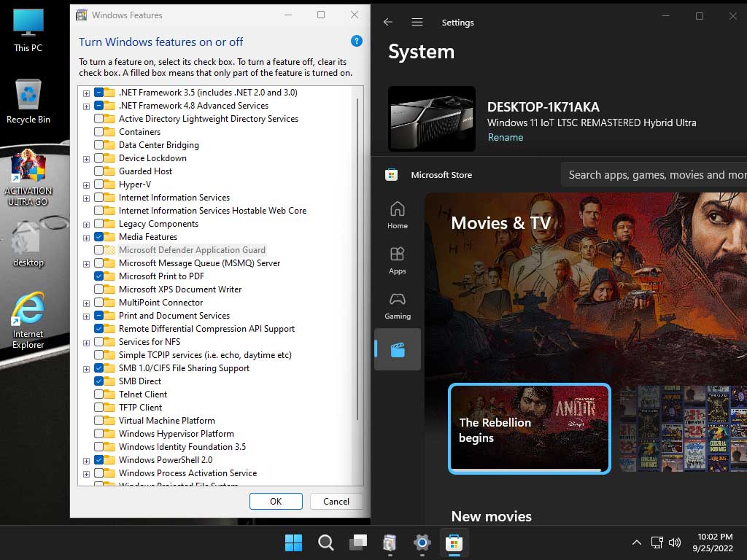Expand the Device Lockdown node
The width and height of the screenshot is (747, 560).
[x=86, y=159]
